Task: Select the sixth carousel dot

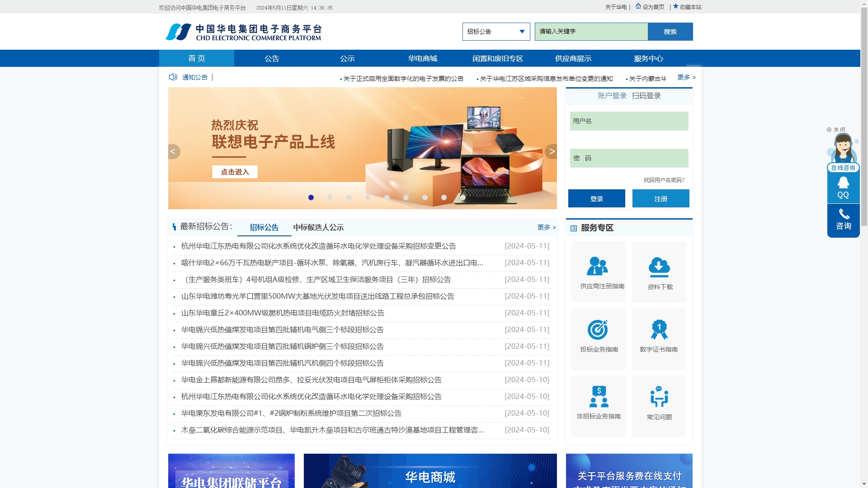Action: coord(406,197)
